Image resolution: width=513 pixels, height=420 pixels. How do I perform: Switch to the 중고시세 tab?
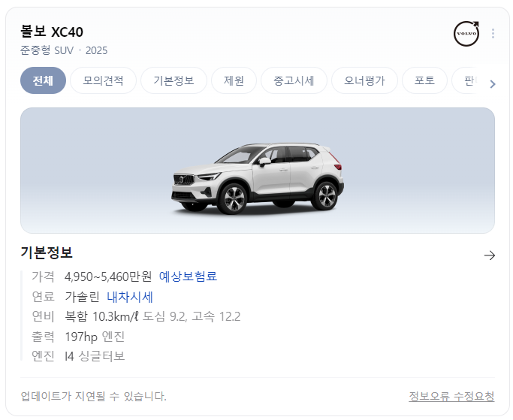click(294, 80)
